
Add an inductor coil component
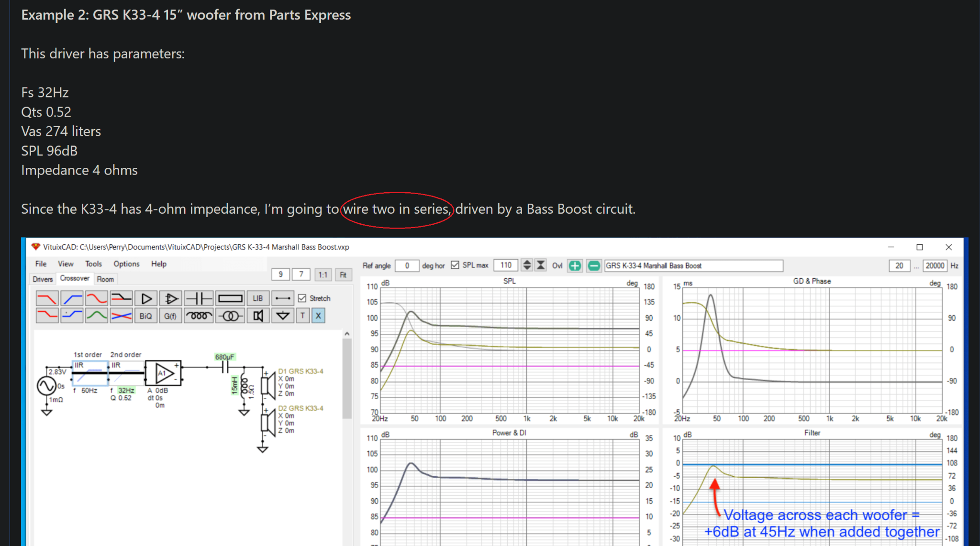point(199,316)
